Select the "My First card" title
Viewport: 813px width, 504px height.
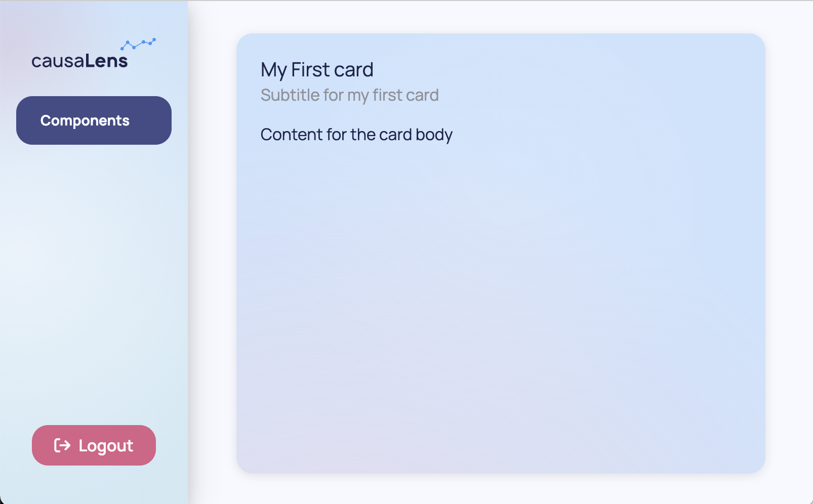click(317, 70)
